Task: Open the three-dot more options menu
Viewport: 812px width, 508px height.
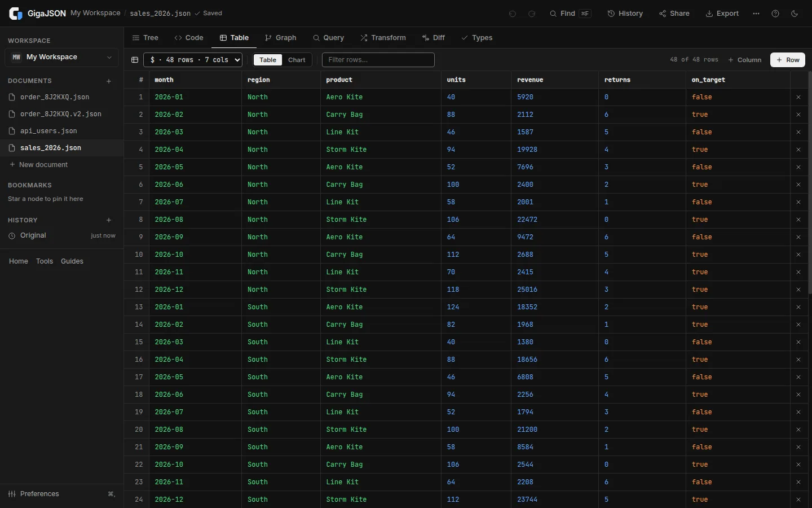Action: [x=756, y=14]
